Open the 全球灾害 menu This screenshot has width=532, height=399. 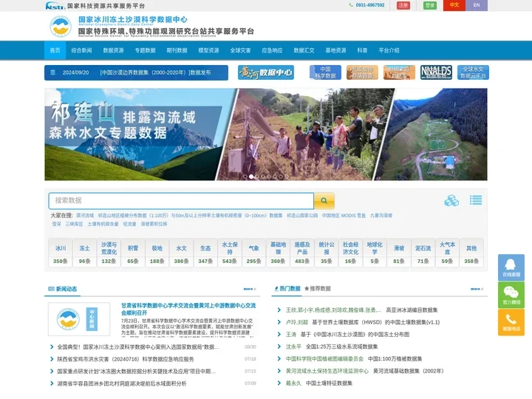pyautogui.click(x=240, y=50)
